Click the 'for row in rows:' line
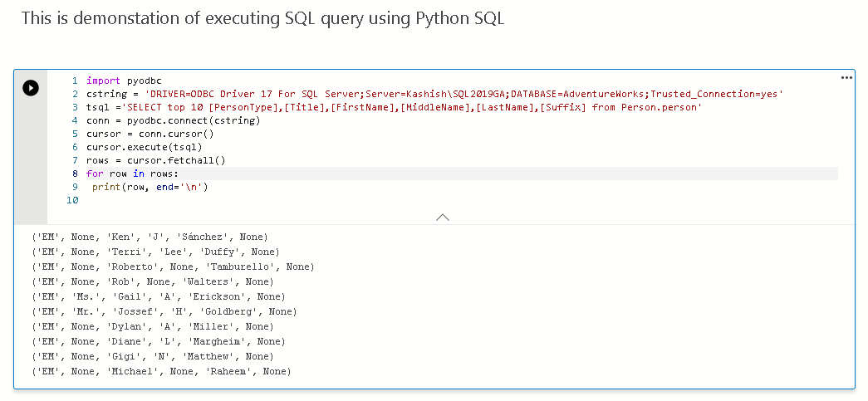Viewport: 868px width, 401px height. pyautogui.click(x=132, y=174)
